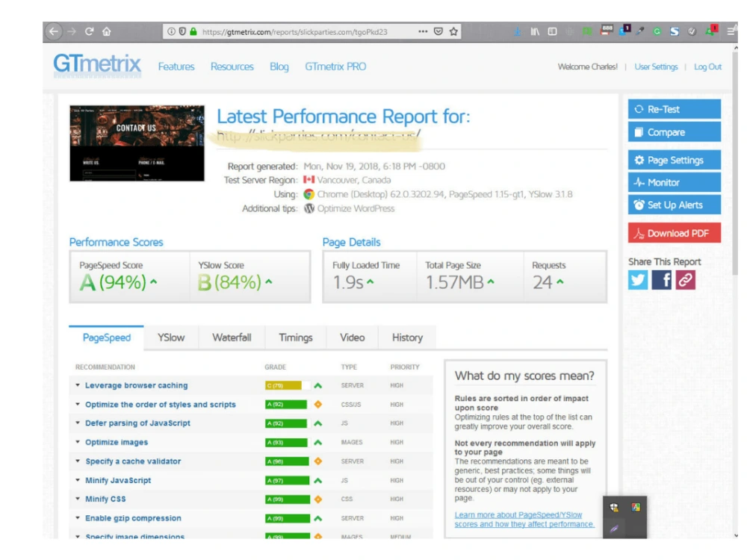Open User Settings link
The height and width of the screenshot is (560, 747).
pos(656,66)
